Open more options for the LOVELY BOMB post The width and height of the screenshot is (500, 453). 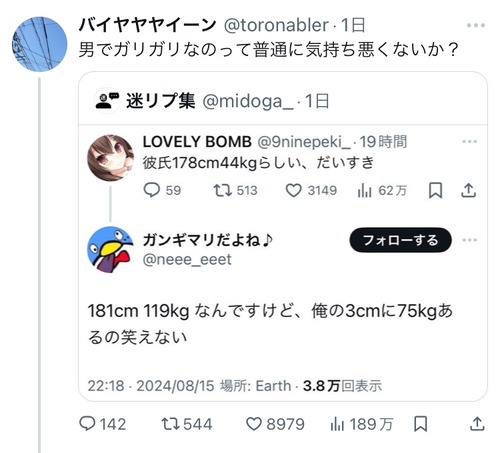pyautogui.click(x=470, y=142)
